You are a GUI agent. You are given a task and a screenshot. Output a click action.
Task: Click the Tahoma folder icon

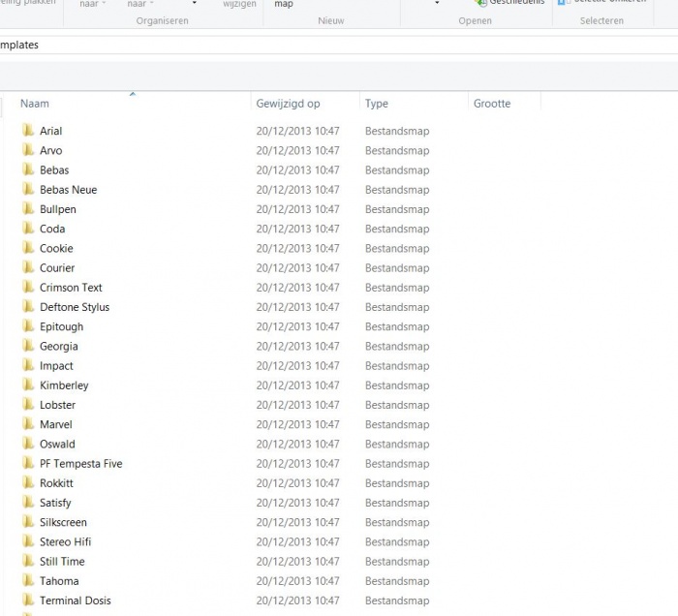point(28,580)
